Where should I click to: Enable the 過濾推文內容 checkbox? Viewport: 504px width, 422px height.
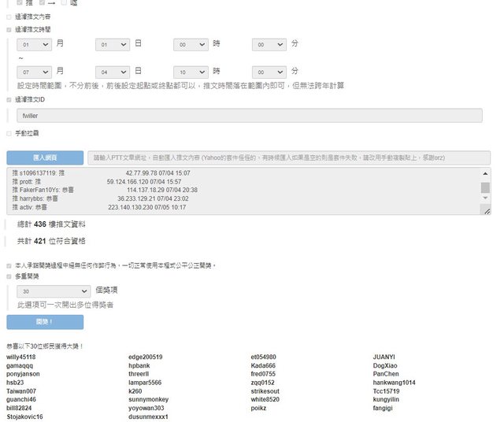click(9, 16)
